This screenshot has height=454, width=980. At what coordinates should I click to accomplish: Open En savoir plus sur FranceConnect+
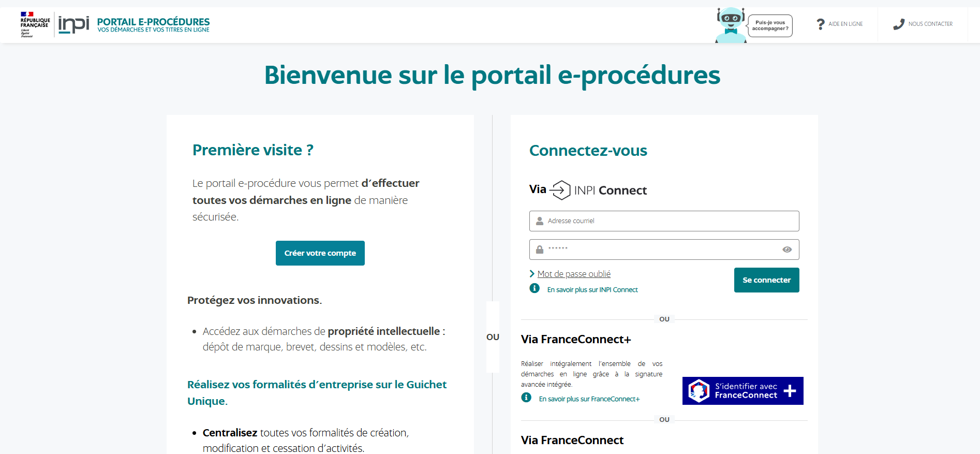pyautogui.click(x=589, y=399)
